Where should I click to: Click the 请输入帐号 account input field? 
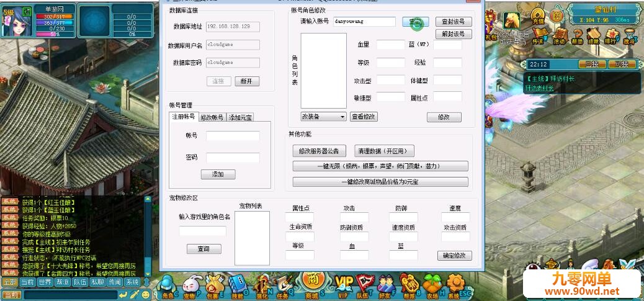point(364,21)
